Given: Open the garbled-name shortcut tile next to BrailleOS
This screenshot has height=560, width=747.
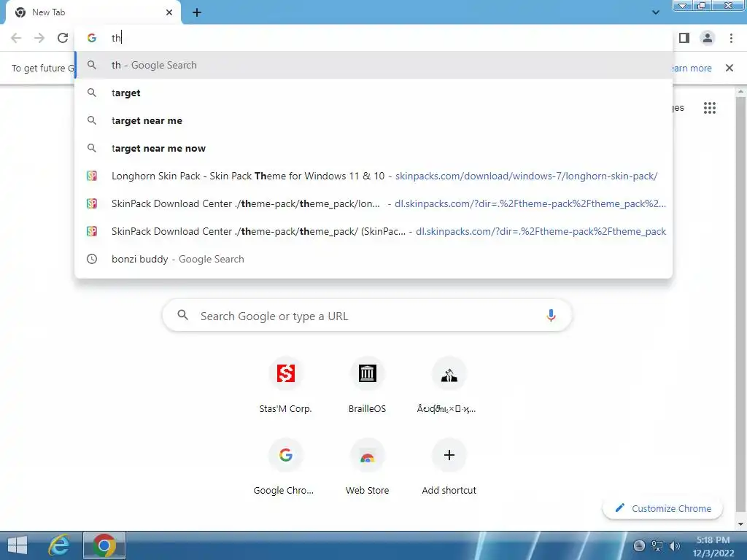Looking at the screenshot, I should point(449,386).
